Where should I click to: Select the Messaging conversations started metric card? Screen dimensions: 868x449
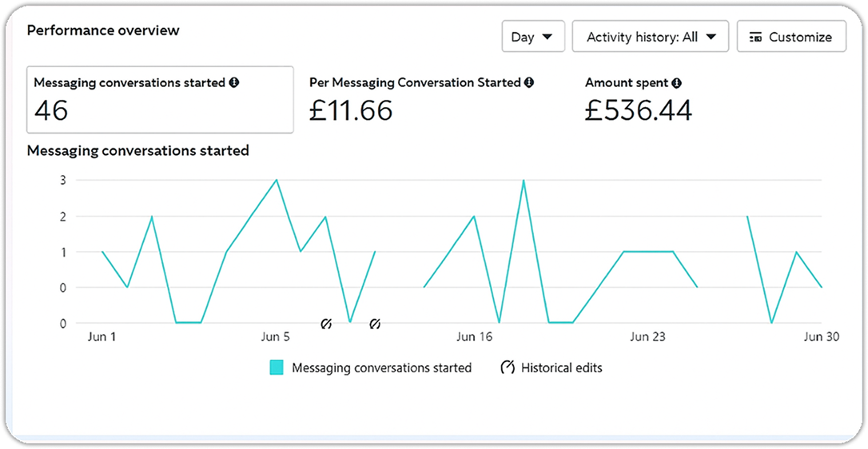click(160, 100)
